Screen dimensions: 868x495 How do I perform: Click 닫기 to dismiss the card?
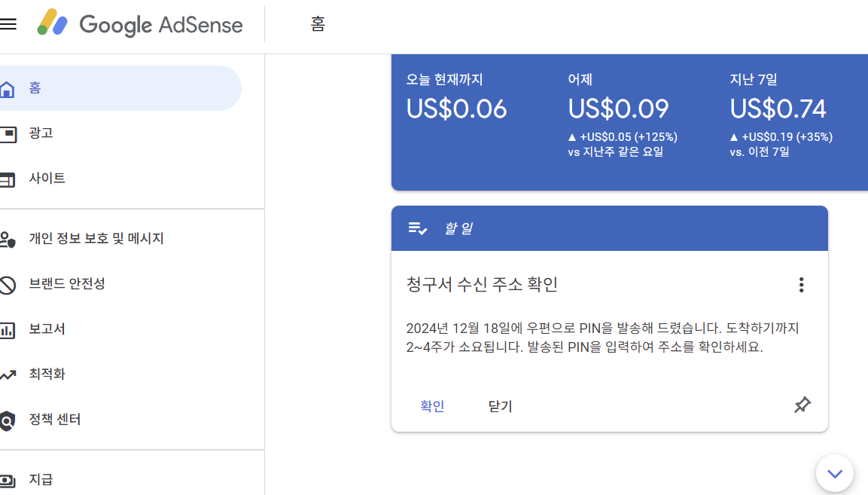(x=501, y=406)
